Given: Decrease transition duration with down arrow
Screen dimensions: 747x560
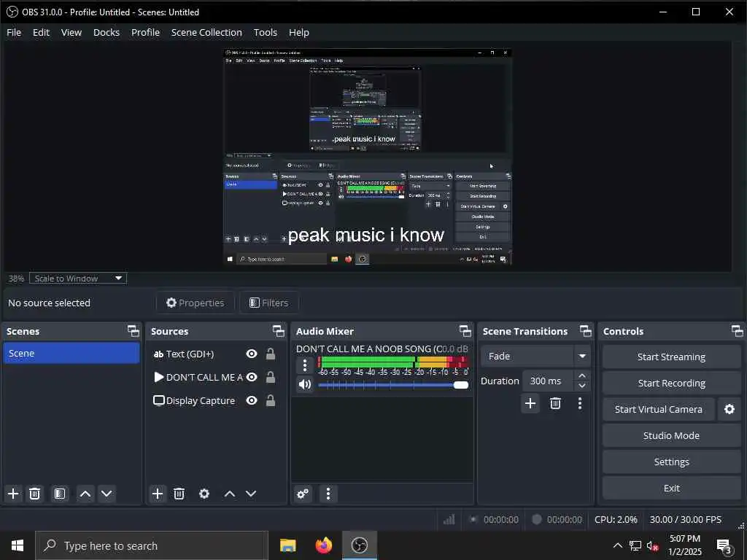Looking at the screenshot, I should (x=581, y=386).
